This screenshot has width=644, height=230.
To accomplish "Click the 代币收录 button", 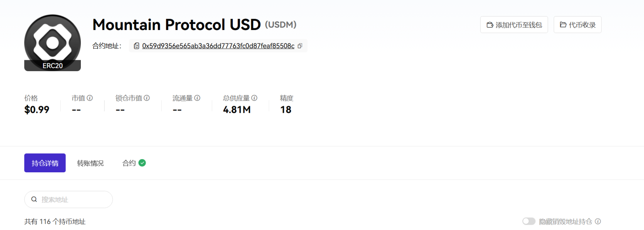I will (x=577, y=25).
